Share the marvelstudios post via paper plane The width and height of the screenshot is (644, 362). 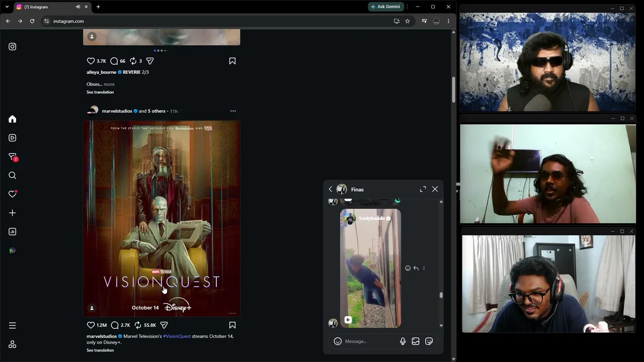[x=164, y=325]
